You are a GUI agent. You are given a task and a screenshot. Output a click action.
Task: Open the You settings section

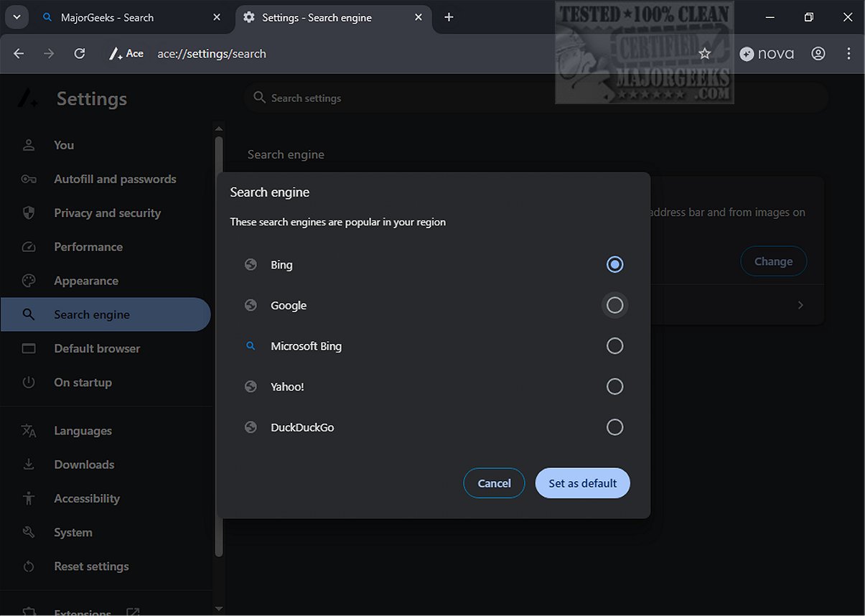coord(106,145)
